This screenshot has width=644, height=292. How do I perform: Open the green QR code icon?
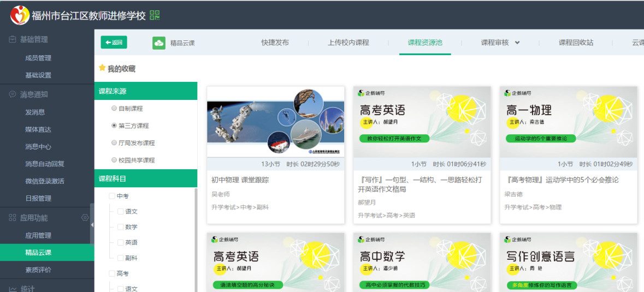(155, 16)
